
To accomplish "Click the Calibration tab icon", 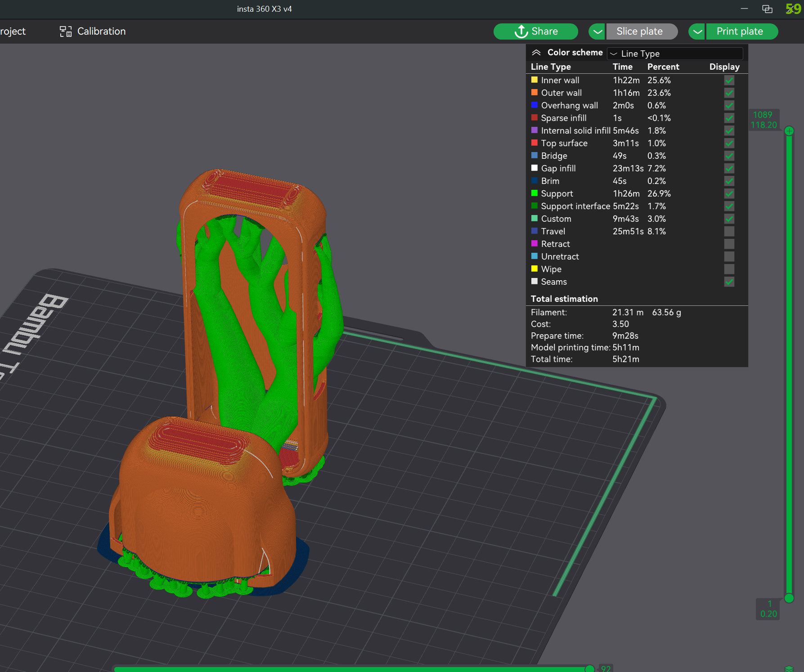I will (x=66, y=31).
